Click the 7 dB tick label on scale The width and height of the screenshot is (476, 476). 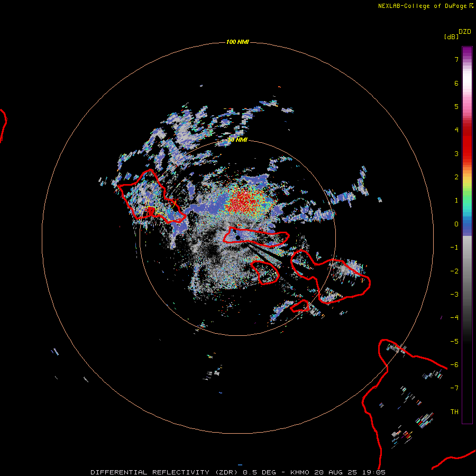(456, 59)
